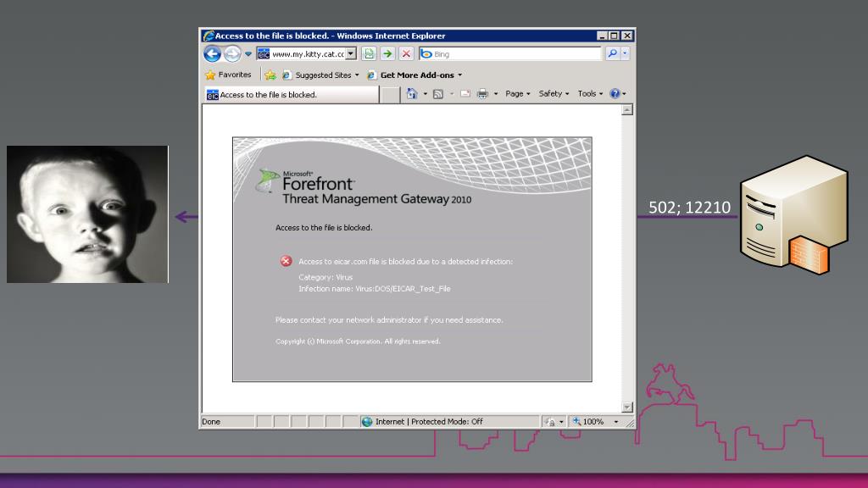Expand the address bar URL history dropdown

point(352,53)
